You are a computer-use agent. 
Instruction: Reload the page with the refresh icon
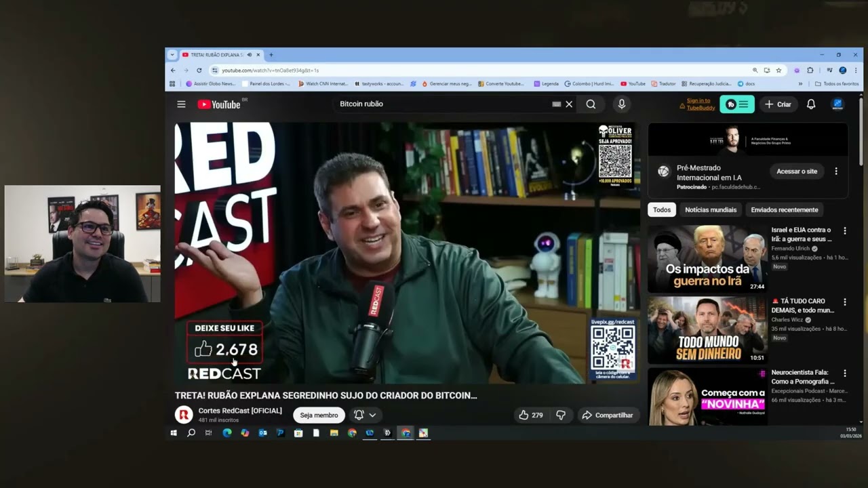coord(199,70)
